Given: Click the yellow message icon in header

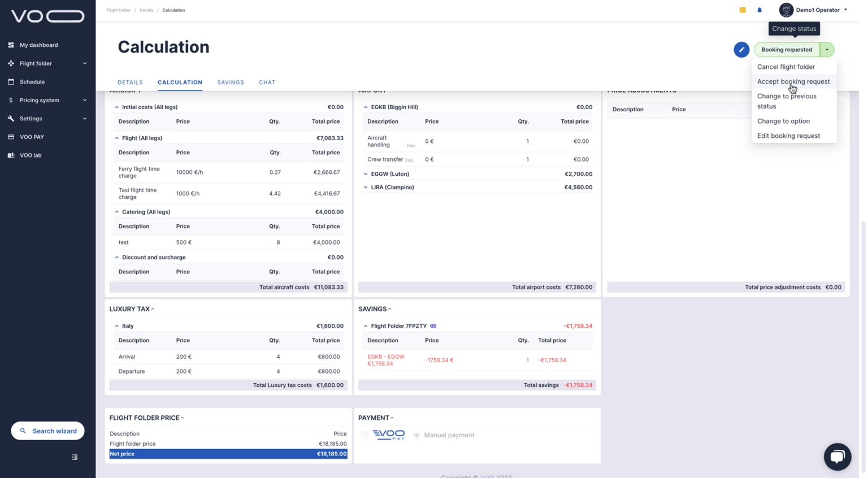Looking at the screenshot, I should click(742, 10).
